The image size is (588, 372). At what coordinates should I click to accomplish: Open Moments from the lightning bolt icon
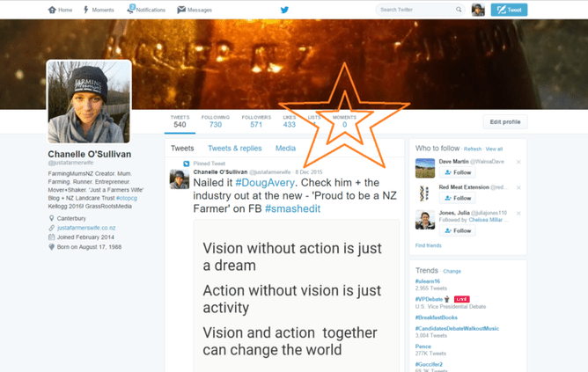click(x=99, y=10)
